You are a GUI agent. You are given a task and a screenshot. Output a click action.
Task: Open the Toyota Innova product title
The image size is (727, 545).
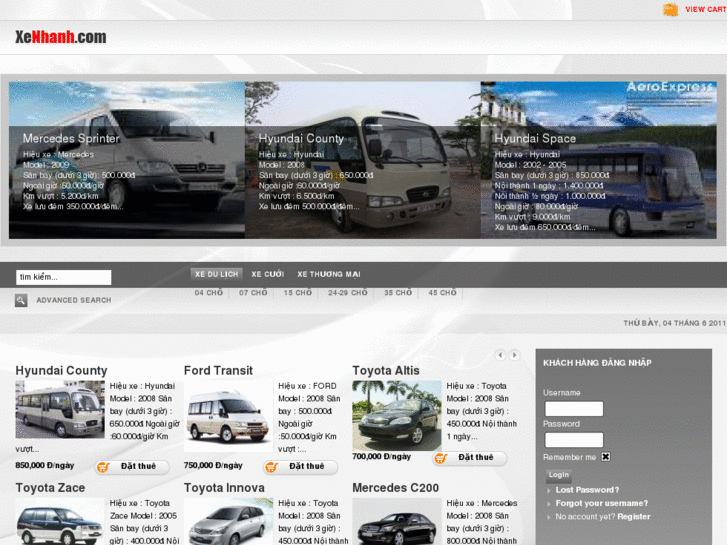224,488
